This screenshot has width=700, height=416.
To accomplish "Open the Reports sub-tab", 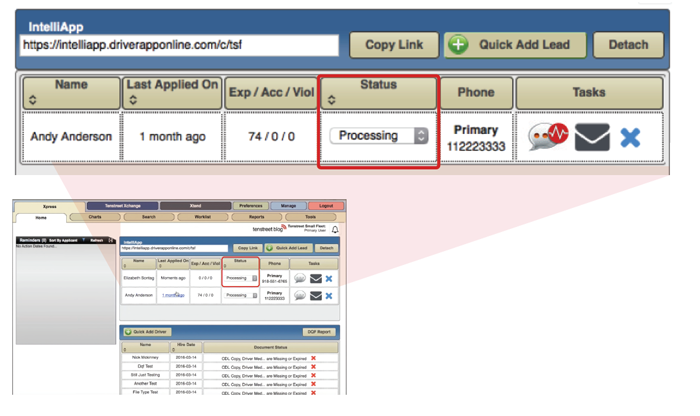I will [x=257, y=217].
